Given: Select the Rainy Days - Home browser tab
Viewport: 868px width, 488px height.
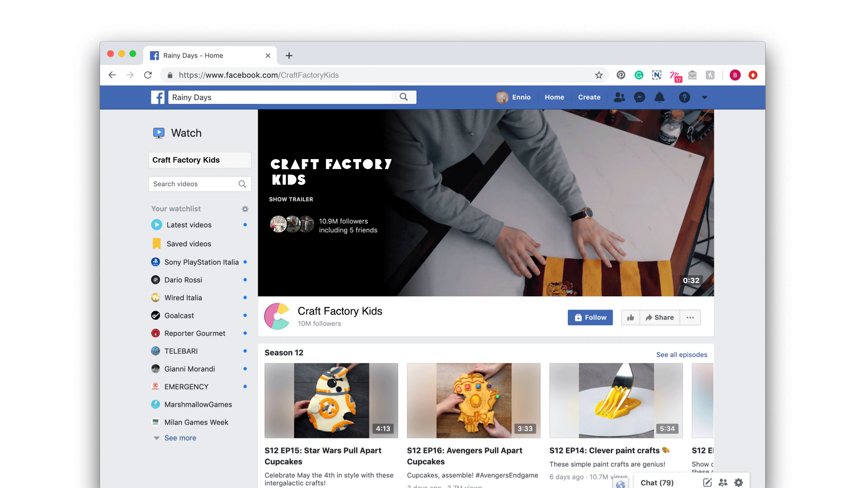Looking at the screenshot, I should coord(210,56).
